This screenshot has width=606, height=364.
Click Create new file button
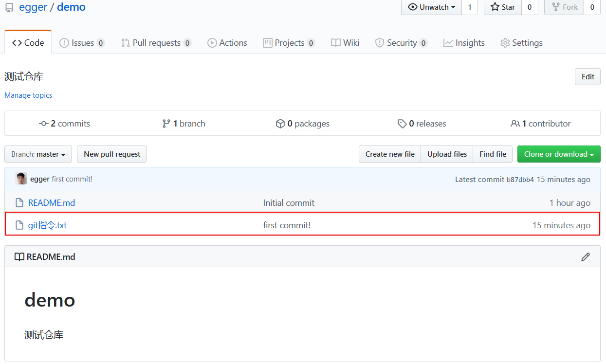(390, 154)
